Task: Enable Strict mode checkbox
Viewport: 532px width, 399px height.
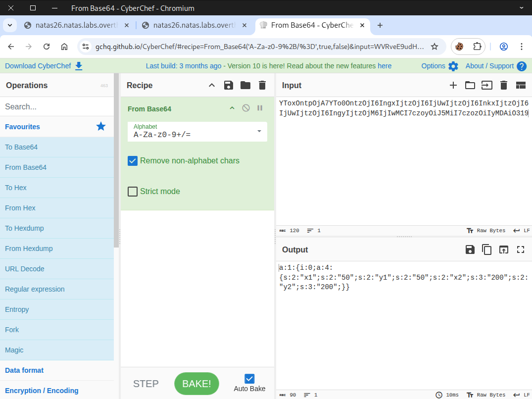Action: pyautogui.click(x=133, y=192)
